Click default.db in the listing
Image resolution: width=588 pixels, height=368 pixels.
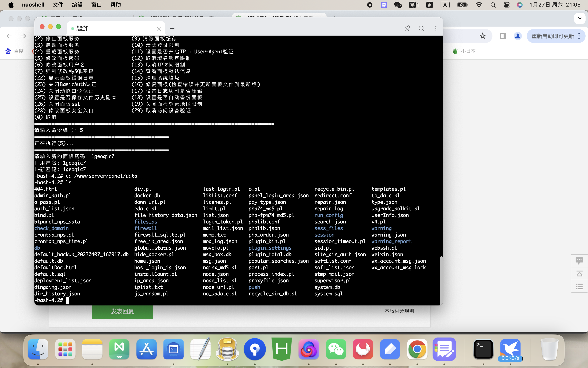pyautogui.click(x=49, y=261)
